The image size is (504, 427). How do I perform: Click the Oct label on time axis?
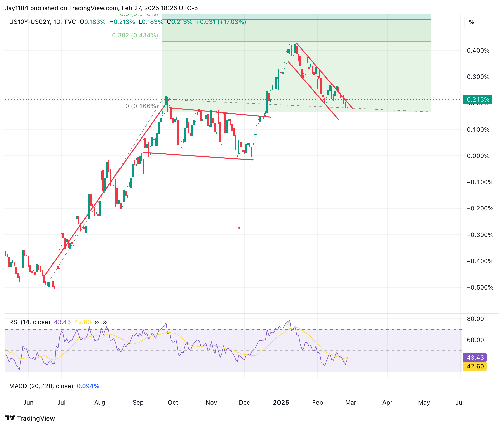[x=173, y=403]
